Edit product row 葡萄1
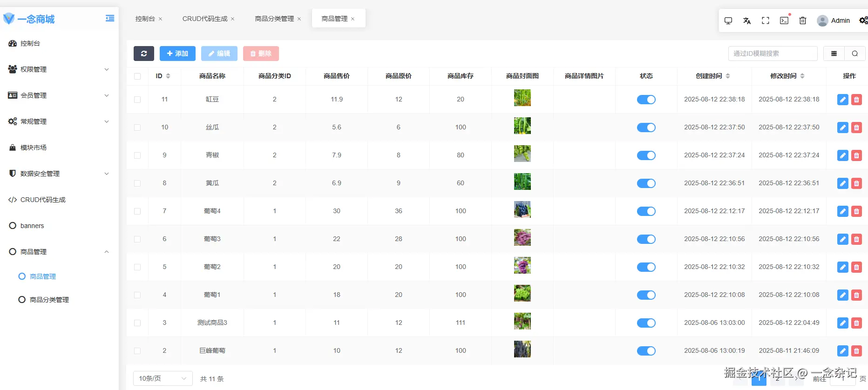 pos(843,295)
